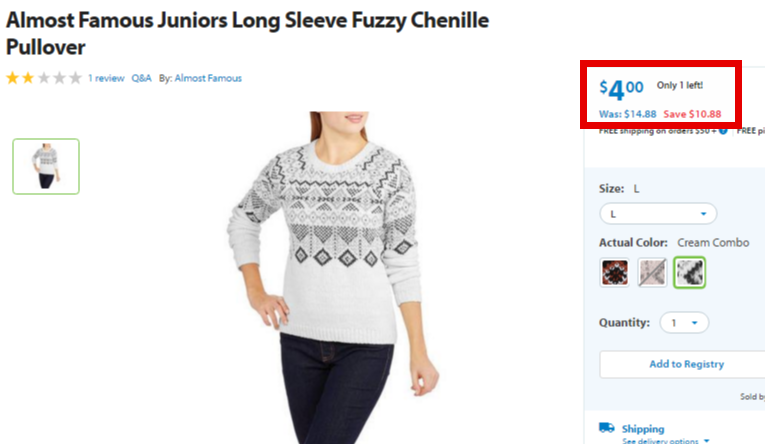765x444 pixels.
Task: Click the third gray rating star
Action: click(x=44, y=78)
